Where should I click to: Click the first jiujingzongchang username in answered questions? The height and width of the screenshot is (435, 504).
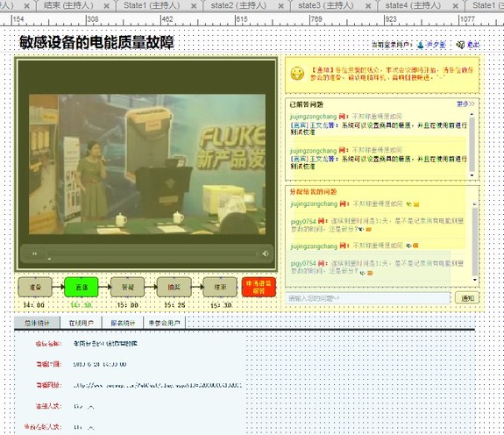click(x=314, y=117)
